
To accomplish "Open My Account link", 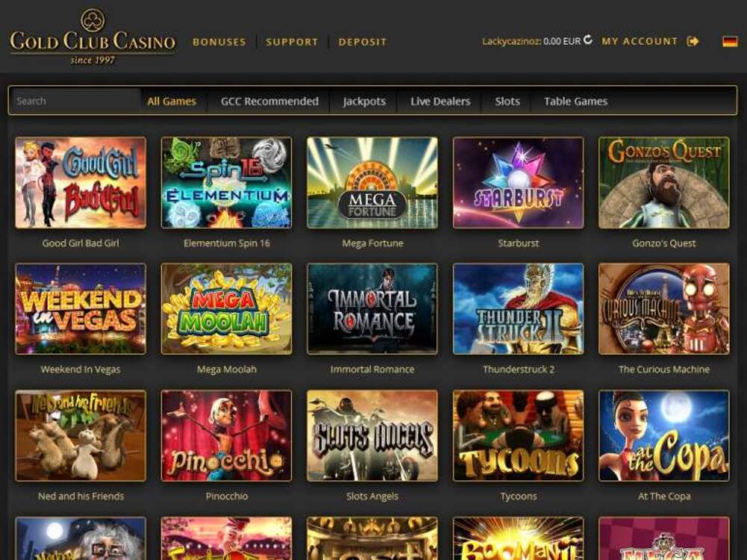I will pos(639,41).
